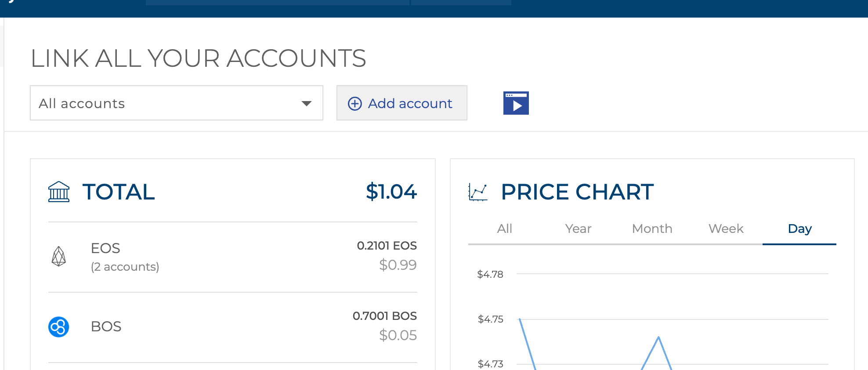Click the line graph icon beside PRICE CHART
The height and width of the screenshot is (370, 868).
478,192
